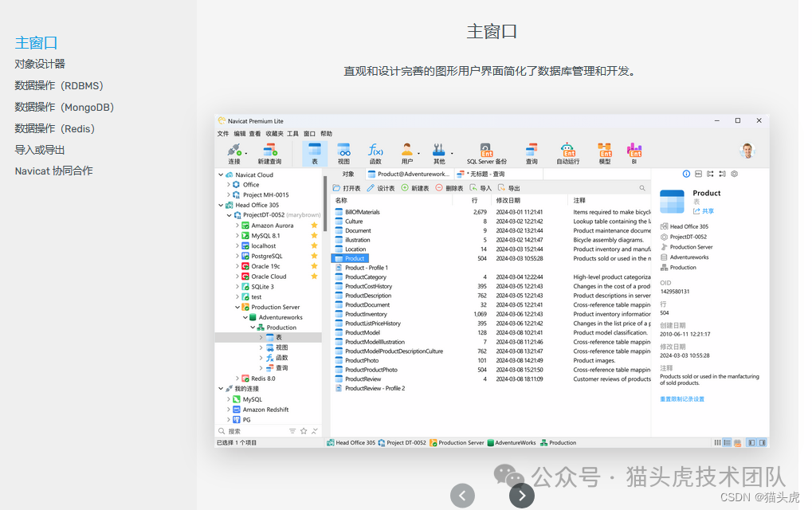This screenshot has height=510, width=812.
Task: Collapse the Navicat Cloud tree node
Action: pos(221,175)
